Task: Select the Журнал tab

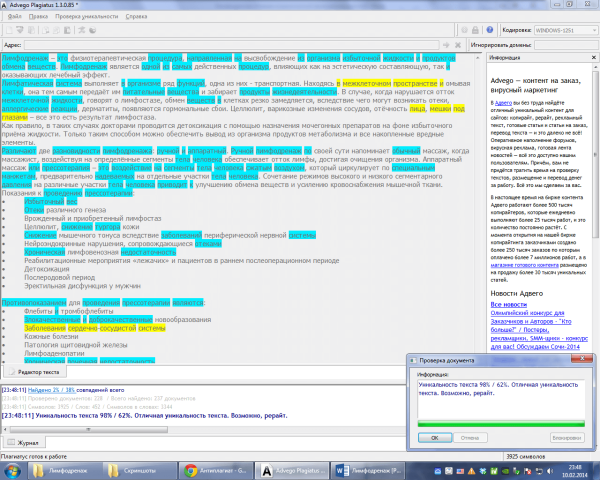Action: [x=24, y=443]
